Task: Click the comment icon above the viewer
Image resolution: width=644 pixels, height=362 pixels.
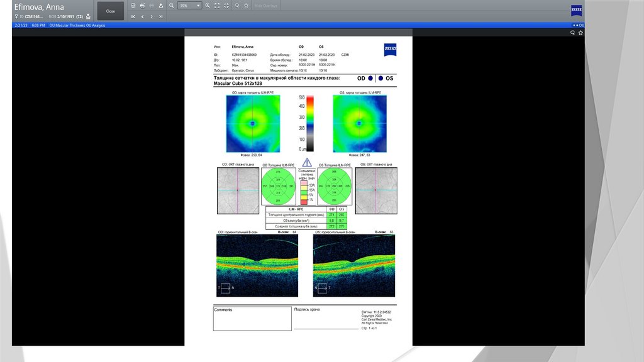Action: [x=572, y=33]
